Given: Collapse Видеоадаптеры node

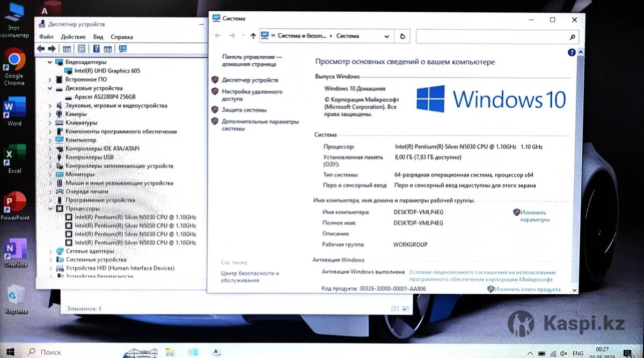Looking at the screenshot, I should coord(50,62).
